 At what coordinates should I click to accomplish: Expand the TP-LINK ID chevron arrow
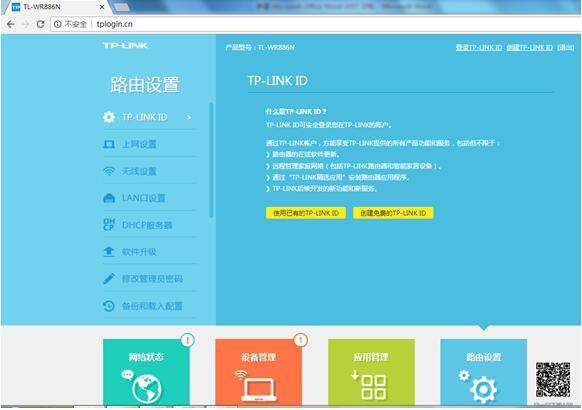coord(189,118)
